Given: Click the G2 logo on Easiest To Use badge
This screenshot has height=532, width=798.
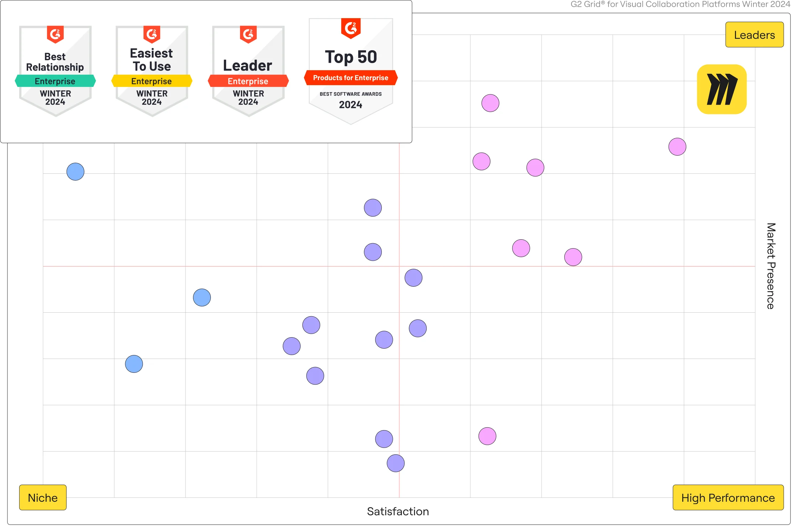Looking at the screenshot, I should click(x=152, y=34).
